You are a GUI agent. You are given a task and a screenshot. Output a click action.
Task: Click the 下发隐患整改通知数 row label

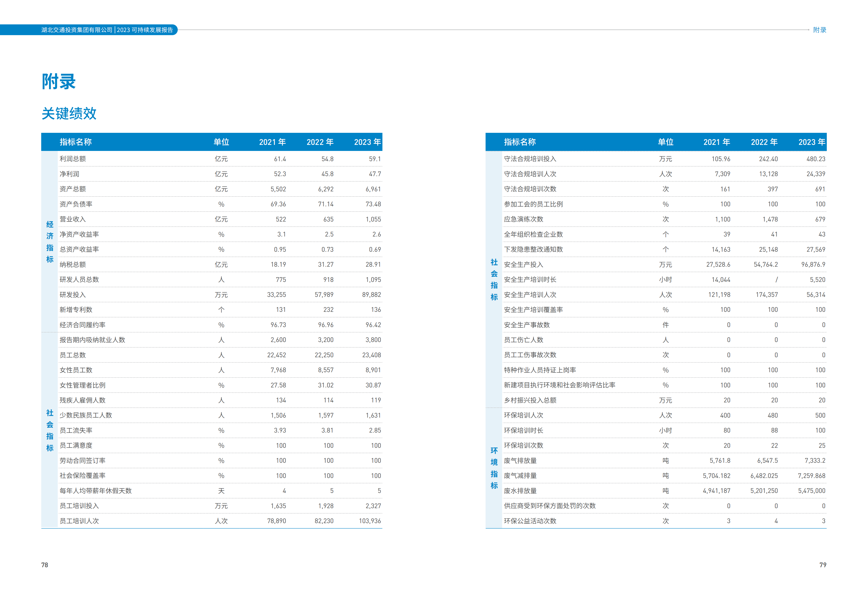533,249
